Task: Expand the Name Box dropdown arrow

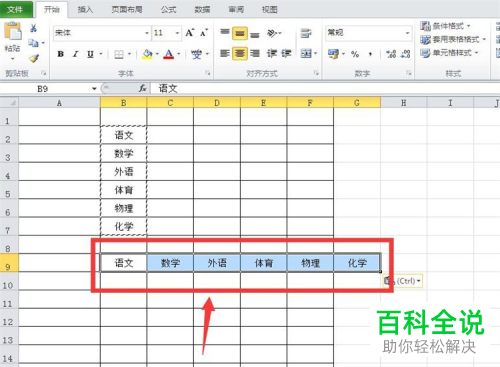Action: [x=94, y=89]
